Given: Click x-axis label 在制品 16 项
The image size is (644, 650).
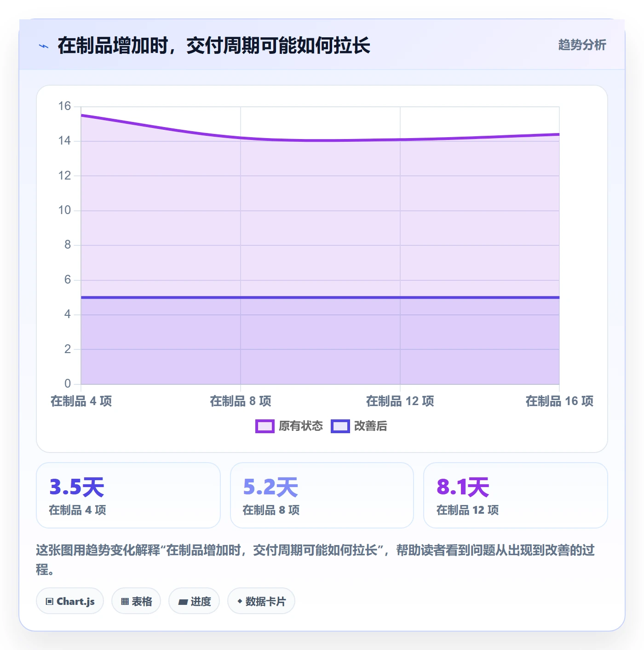Looking at the screenshot, I should pyautogui.click(x=559, y=401).
